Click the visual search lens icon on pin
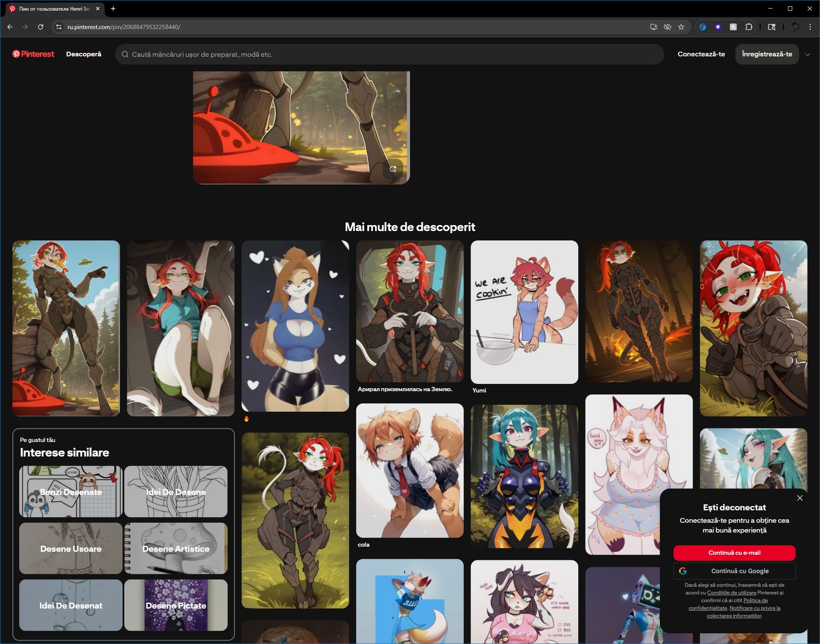820x644 pixels. tap(393, 169)
